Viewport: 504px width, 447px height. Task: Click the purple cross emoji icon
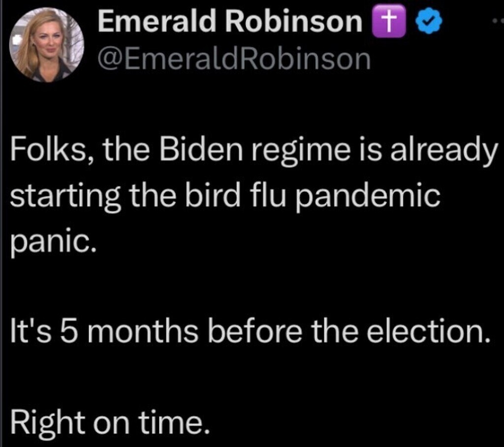pyautogui.click(x=388, y=21)
